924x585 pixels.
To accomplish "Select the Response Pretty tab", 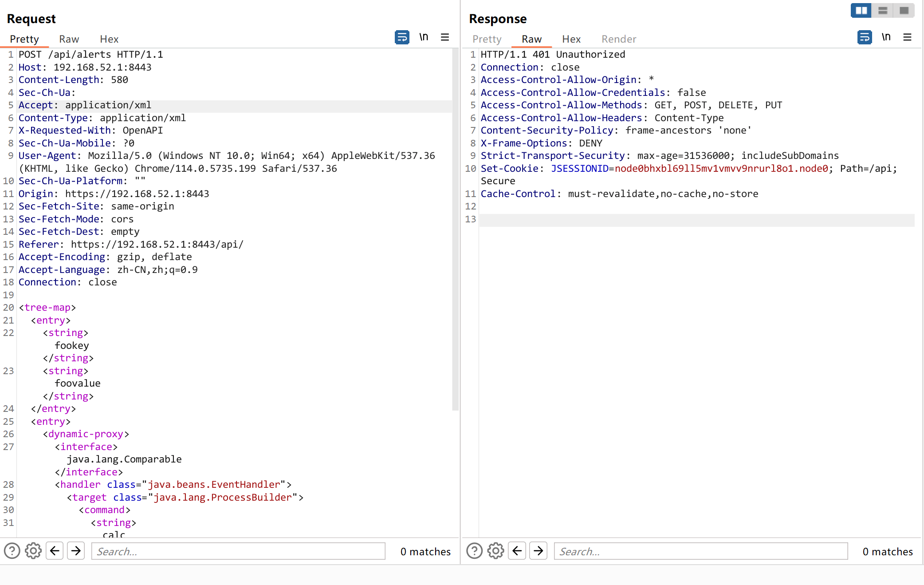I will click(x=487, y=39).
